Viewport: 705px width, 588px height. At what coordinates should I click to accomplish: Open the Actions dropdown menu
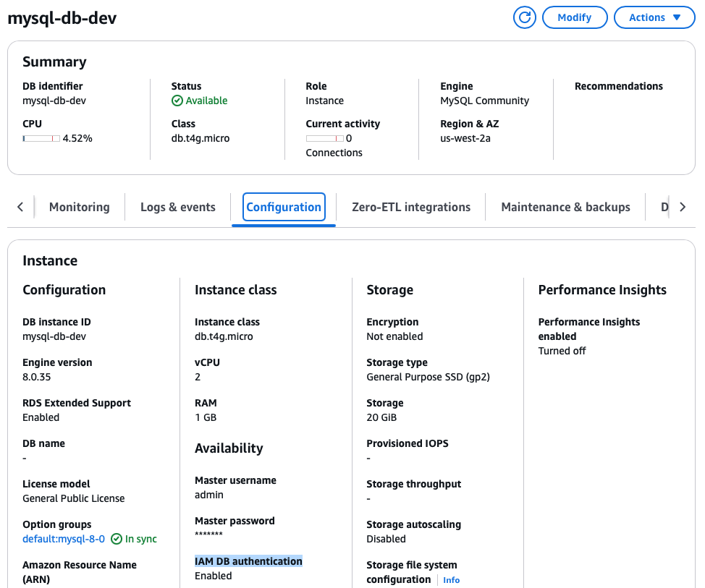click(654, 17)
